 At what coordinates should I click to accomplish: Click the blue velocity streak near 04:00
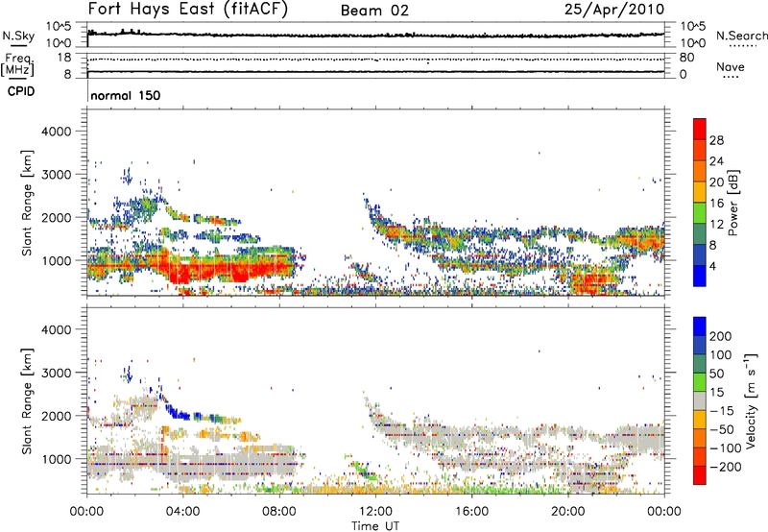[x=178, y=412]
